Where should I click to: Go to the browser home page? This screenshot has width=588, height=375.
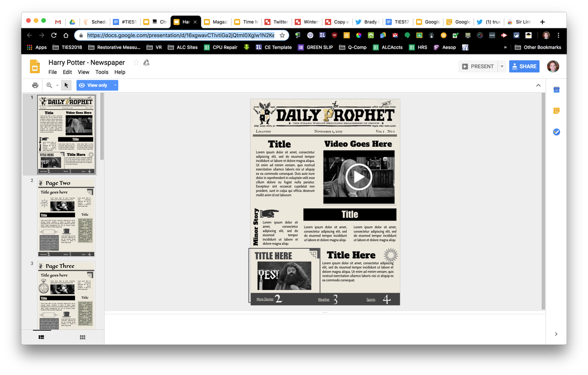click(x=66, y=35)
